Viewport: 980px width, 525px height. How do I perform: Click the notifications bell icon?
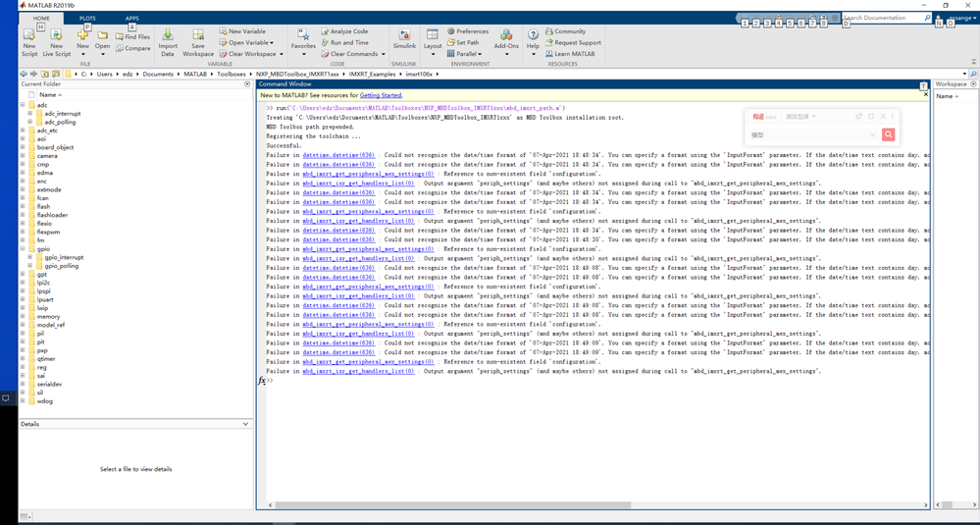point(939,18)
